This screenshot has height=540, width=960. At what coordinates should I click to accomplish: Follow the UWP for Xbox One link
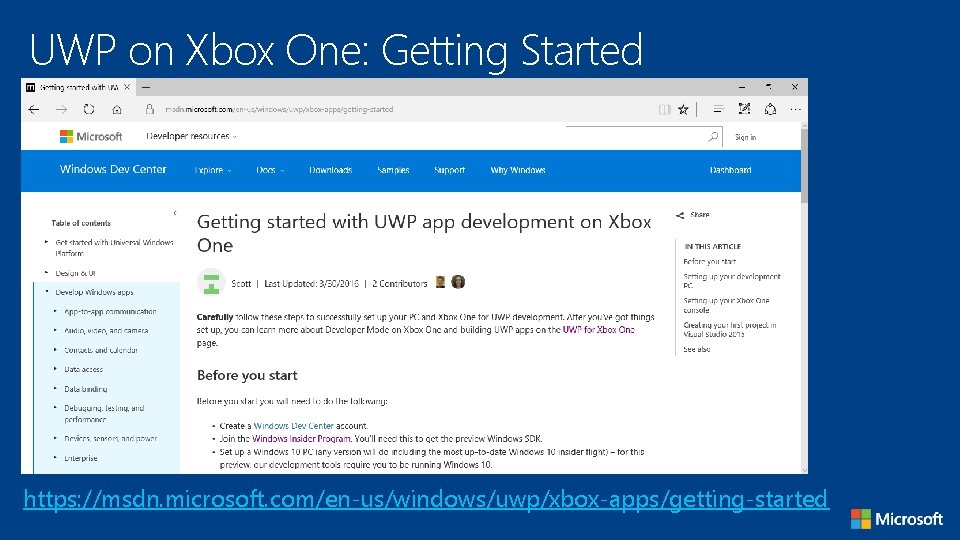click(598, 329)
